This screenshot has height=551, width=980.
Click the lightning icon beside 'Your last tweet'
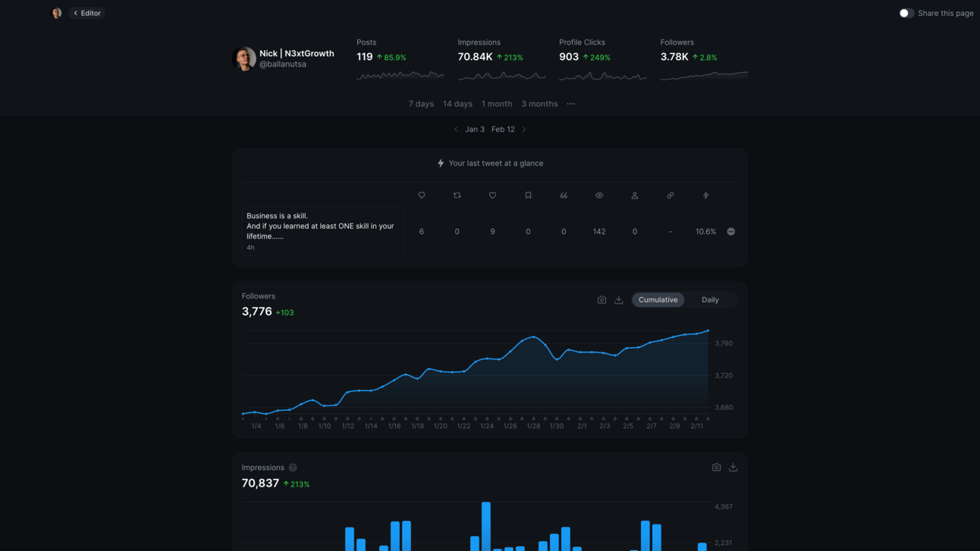(x=441, y=163)
